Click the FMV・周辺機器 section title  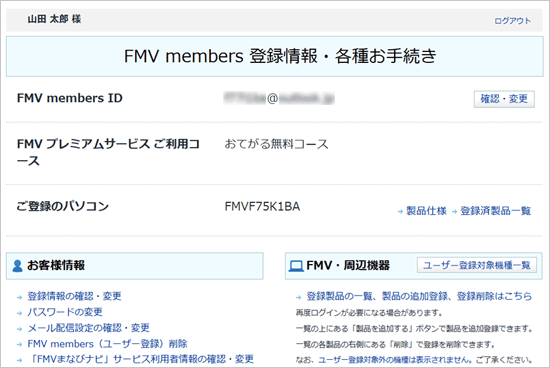(348, 266)
